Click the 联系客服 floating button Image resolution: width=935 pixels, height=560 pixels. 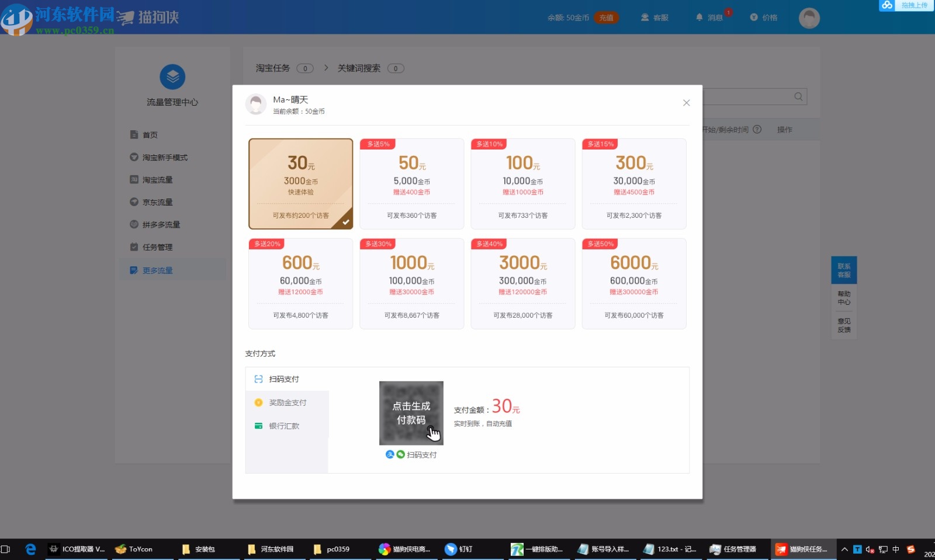click(844, 270)
